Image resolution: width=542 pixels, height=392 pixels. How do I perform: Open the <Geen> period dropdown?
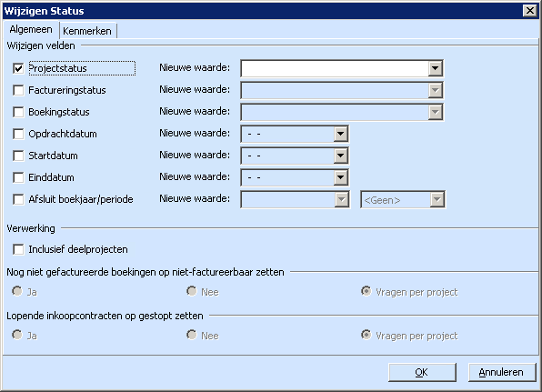(x=403, y=199)
